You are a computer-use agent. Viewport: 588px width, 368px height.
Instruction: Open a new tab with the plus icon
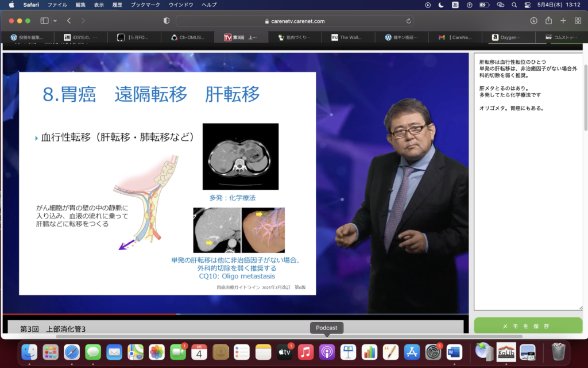tap(563, 21)
